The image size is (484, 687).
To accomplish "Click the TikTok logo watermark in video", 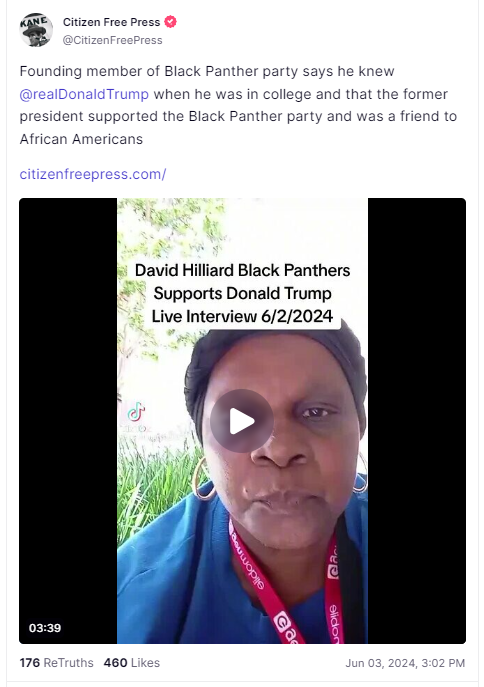I will [x=136, y=414].
